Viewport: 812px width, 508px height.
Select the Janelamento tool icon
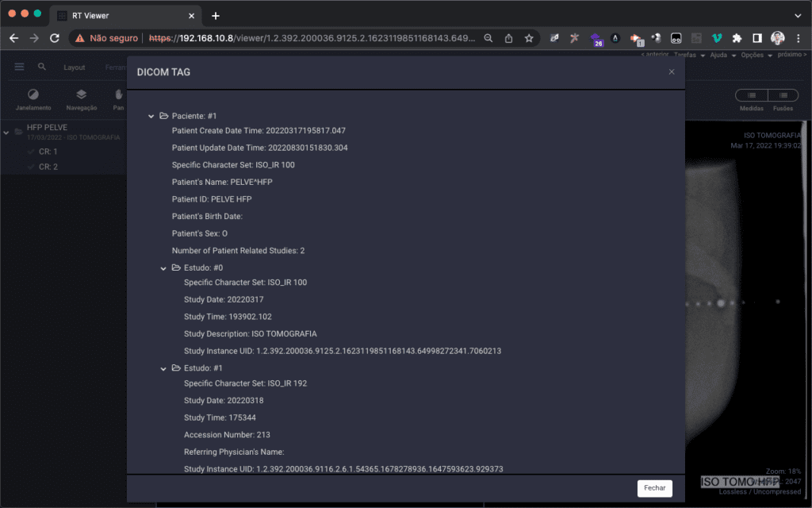(x=33, y=95)
